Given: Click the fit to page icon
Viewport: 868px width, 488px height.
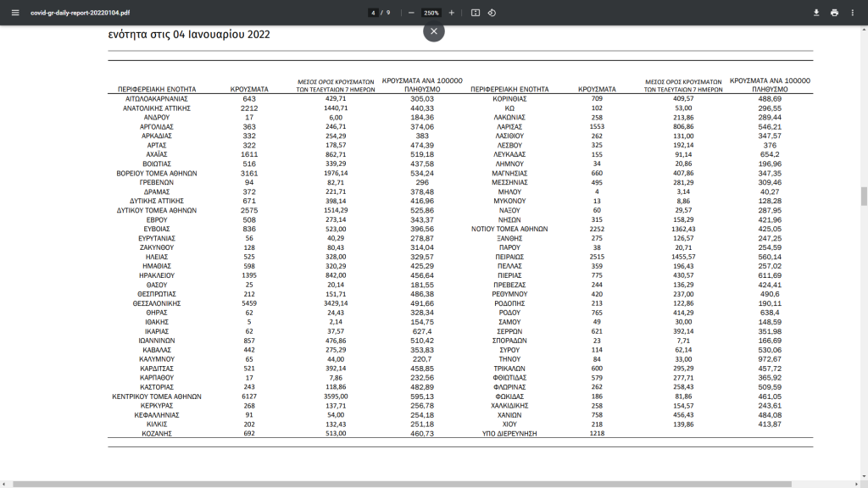Looking at the screenshot, I should pyautogui.click(x=475, y=13).
